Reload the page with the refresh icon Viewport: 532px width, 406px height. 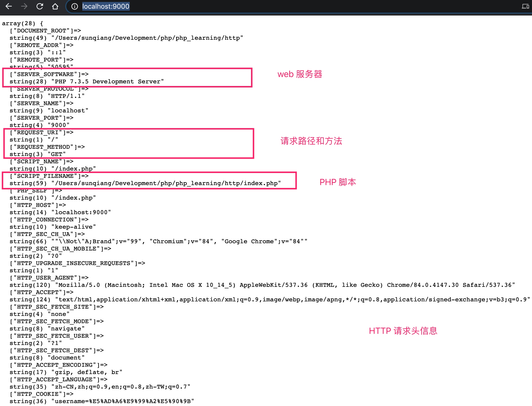coord(40,6)
